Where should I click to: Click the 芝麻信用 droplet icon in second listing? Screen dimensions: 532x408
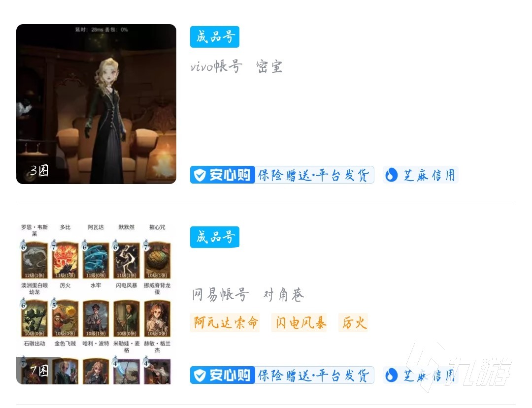click(391, 375)
